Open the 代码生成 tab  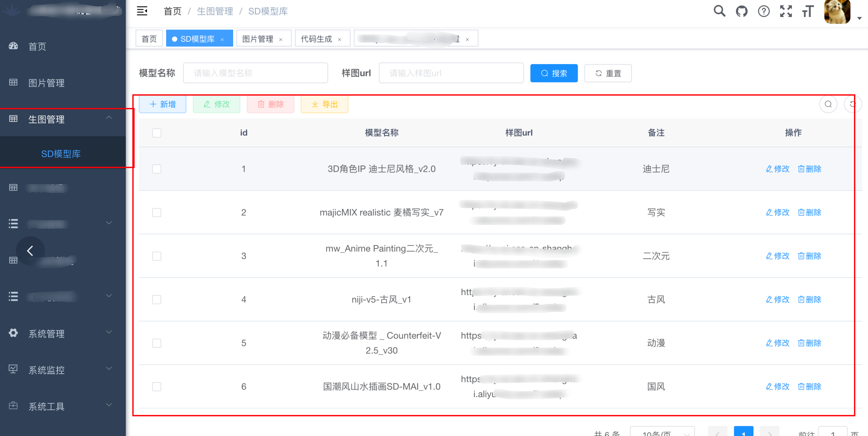[x=317, y=39]
